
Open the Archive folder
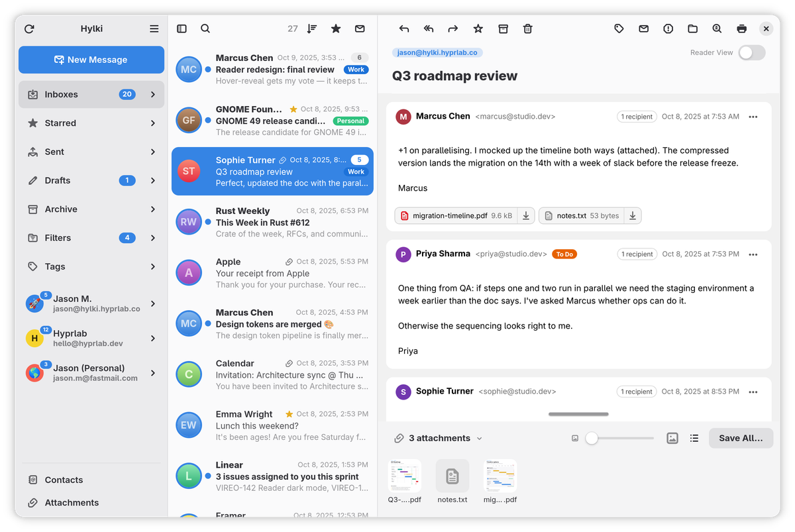tap(91, 209)
